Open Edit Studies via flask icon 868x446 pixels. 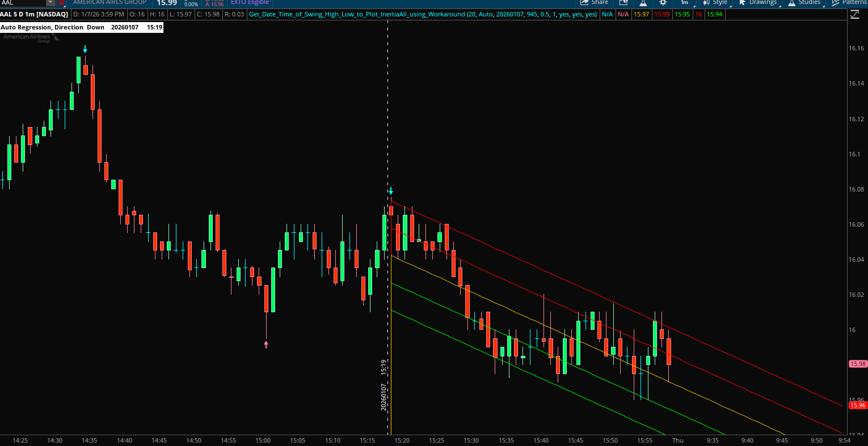(643, 3)
